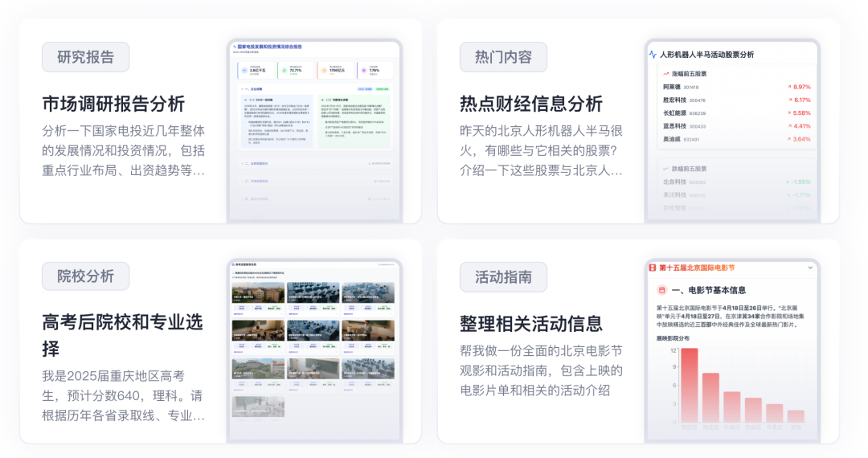
Task: Select the 院校分析 tag
Action: click(86, 276)
